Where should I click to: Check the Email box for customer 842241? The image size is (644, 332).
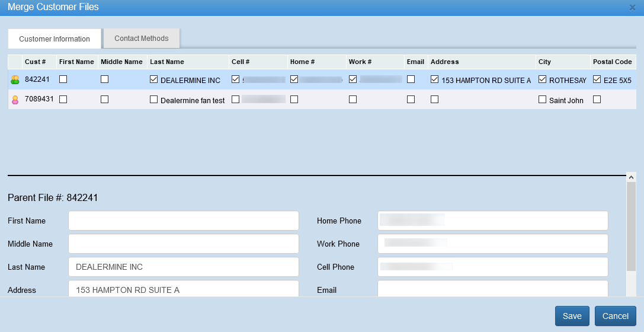411,79
